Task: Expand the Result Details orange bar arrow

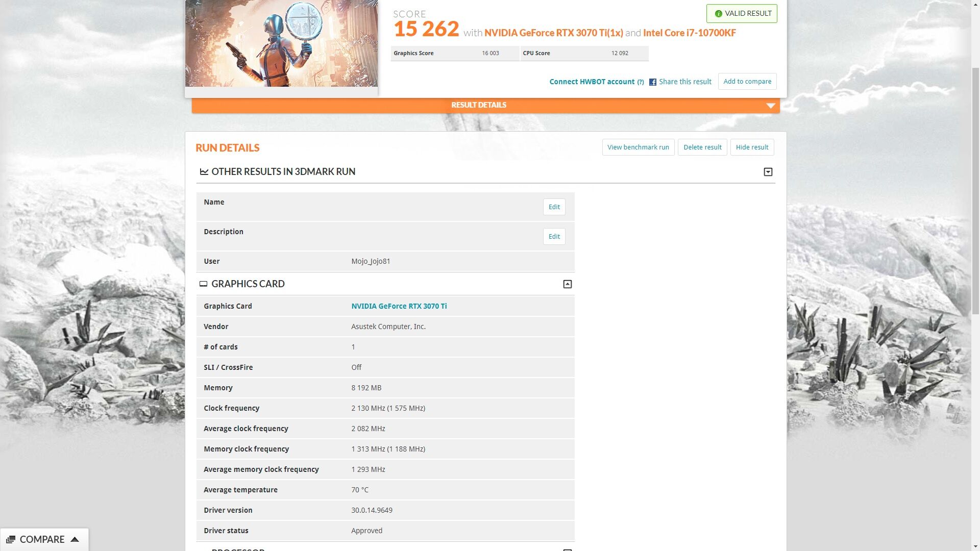Action: tap(770, 106)
